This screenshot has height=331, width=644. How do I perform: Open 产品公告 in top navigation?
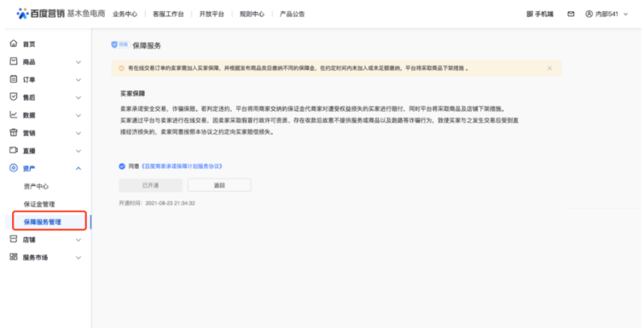click(292, 14)
